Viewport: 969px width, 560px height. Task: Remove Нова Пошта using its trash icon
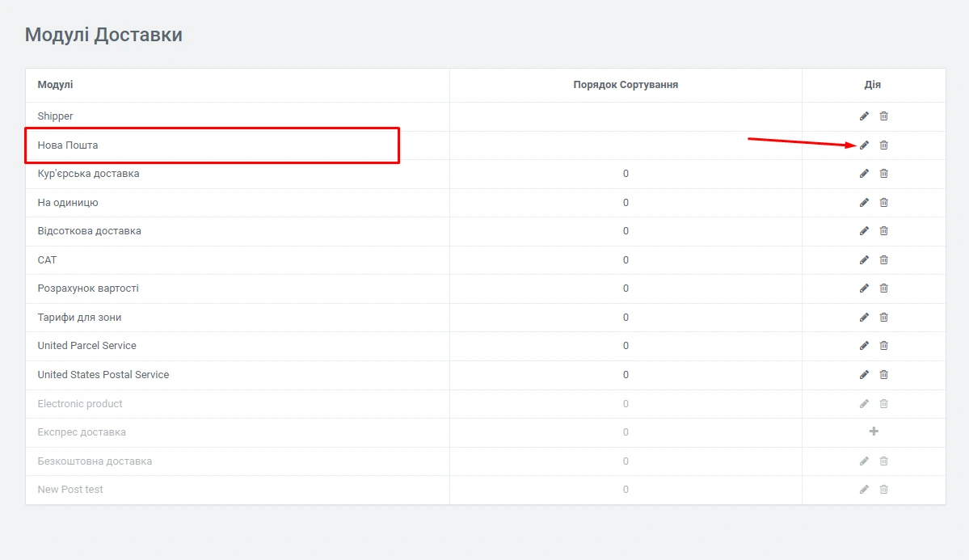883,145
